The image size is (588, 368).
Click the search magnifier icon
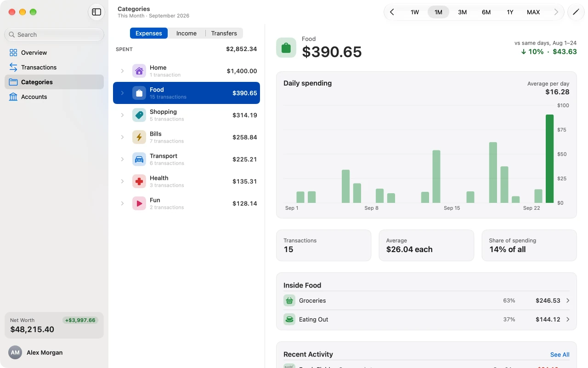[x=12, y=34]
